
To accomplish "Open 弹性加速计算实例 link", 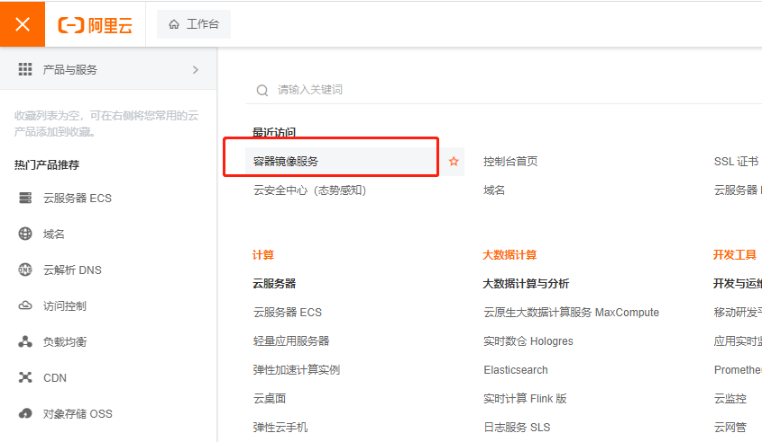I will [x=296, y=370].
